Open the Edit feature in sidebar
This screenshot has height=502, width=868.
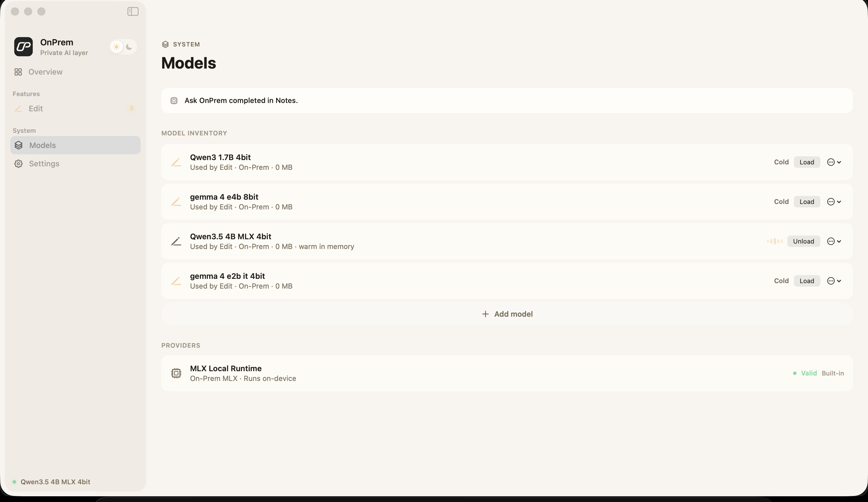click(36, 108)
